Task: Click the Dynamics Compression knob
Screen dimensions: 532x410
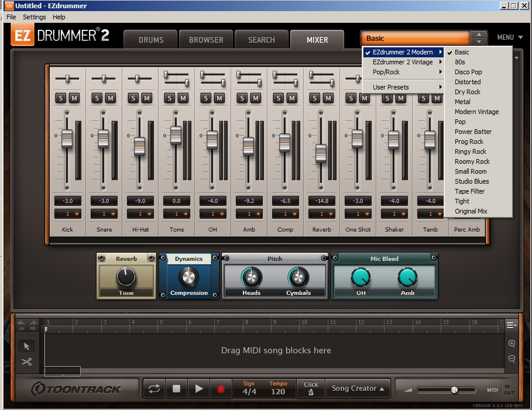Action: pyautogui.click(x=188, y=277)
